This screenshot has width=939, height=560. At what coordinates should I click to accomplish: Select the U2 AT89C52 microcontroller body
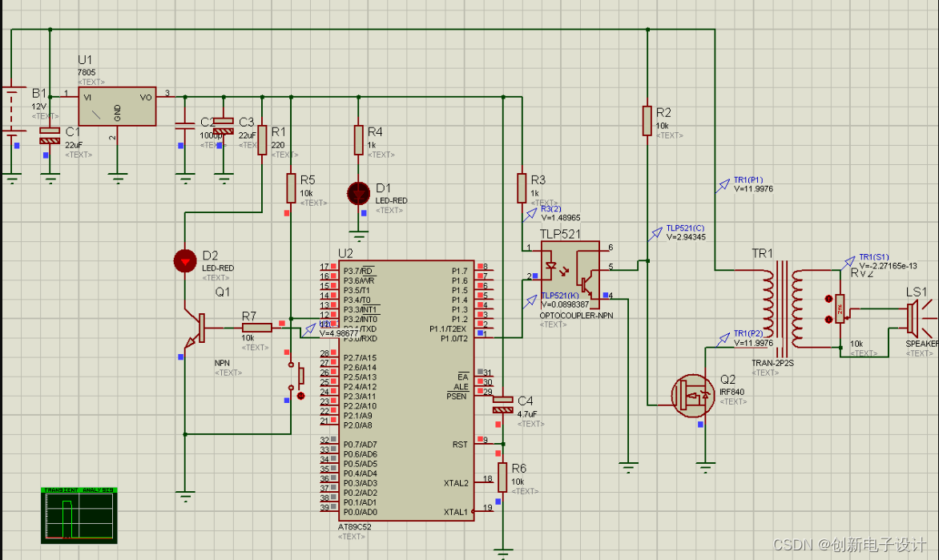point(407,390)
